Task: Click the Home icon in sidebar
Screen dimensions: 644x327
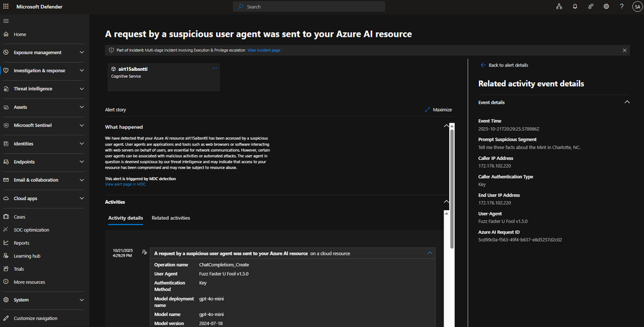Action: coord(6,34)
